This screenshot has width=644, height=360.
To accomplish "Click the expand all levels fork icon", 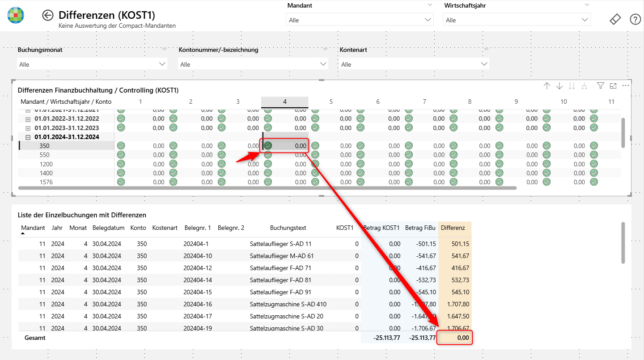I will click(584, 86).
